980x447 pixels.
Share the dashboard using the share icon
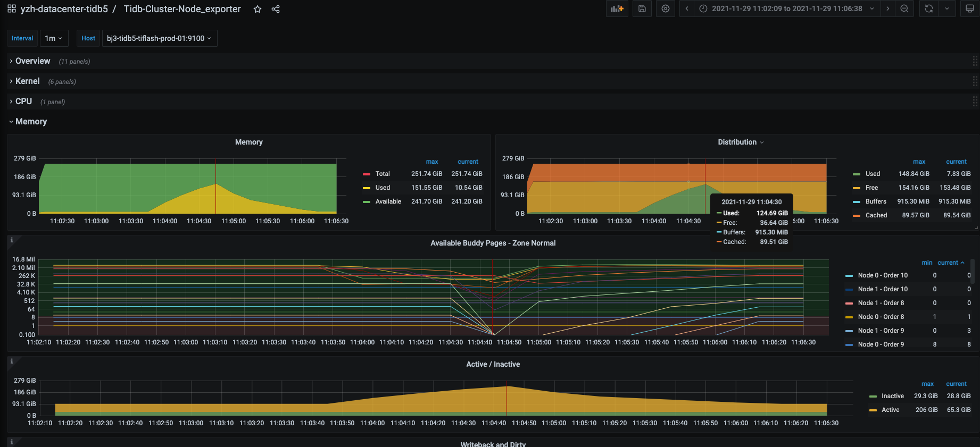click(x=276, y=9)
